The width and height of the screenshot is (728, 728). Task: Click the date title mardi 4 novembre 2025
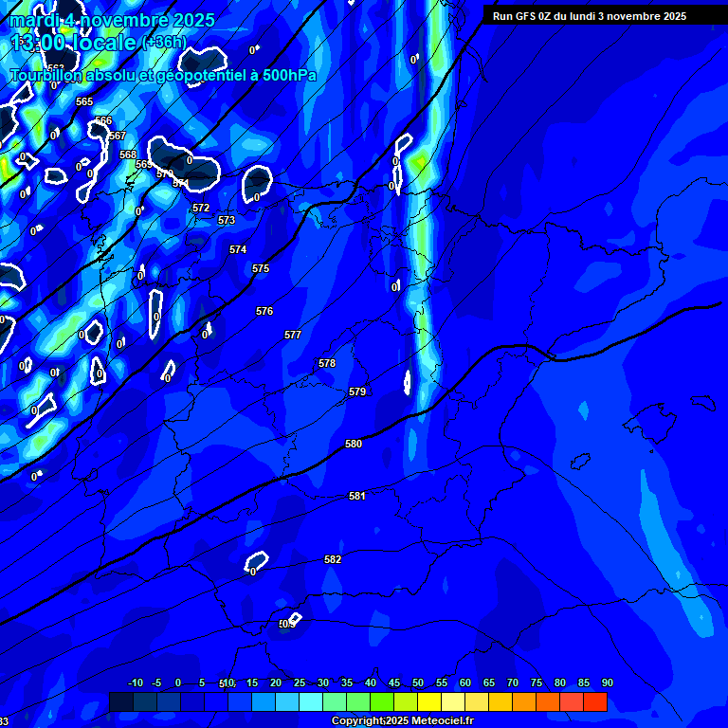[x=112, y=20]
